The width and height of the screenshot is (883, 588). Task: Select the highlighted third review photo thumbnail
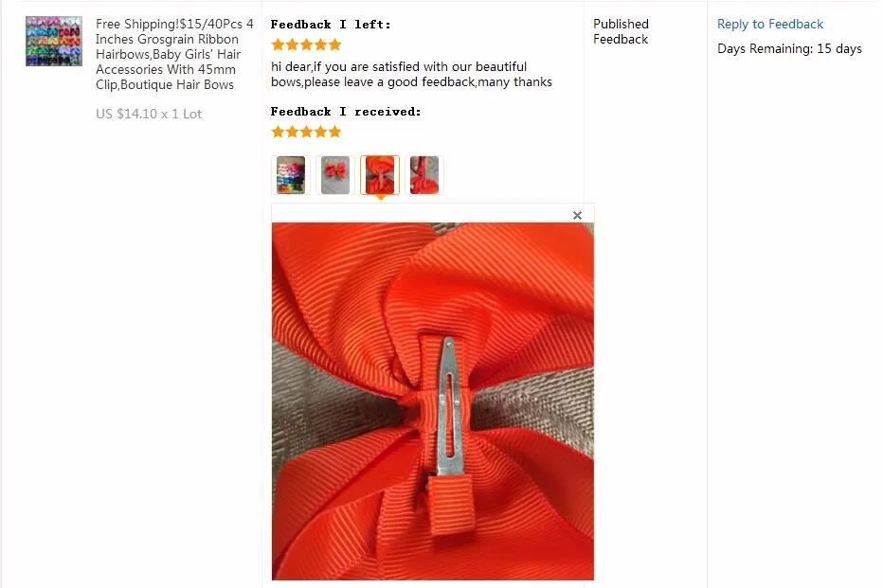380,175
